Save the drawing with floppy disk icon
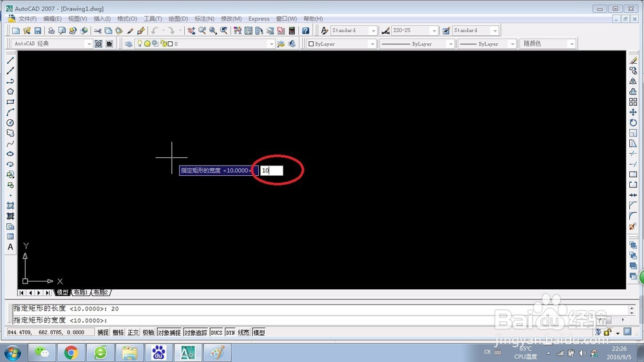The height and width of the screenshot is (362, 644). coord(38,30)
